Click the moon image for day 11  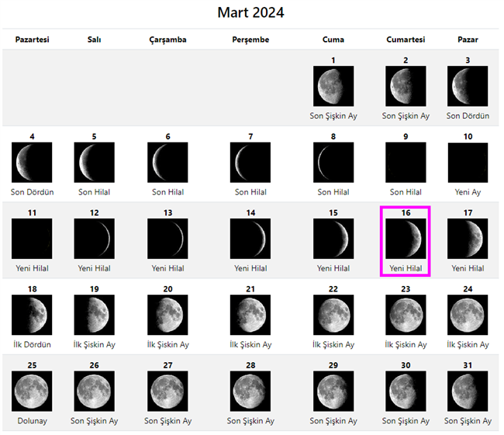coord(32,239)
